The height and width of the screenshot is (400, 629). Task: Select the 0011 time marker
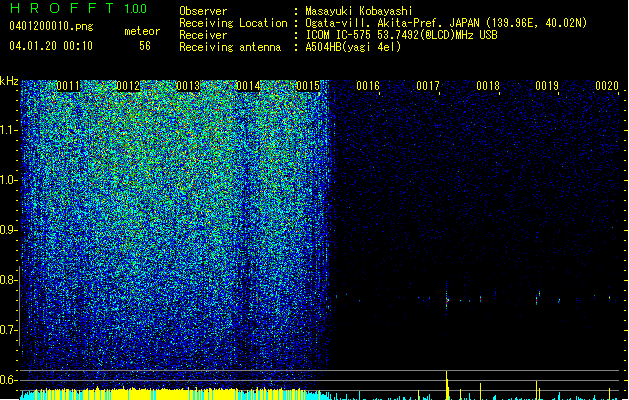(68, 86)
